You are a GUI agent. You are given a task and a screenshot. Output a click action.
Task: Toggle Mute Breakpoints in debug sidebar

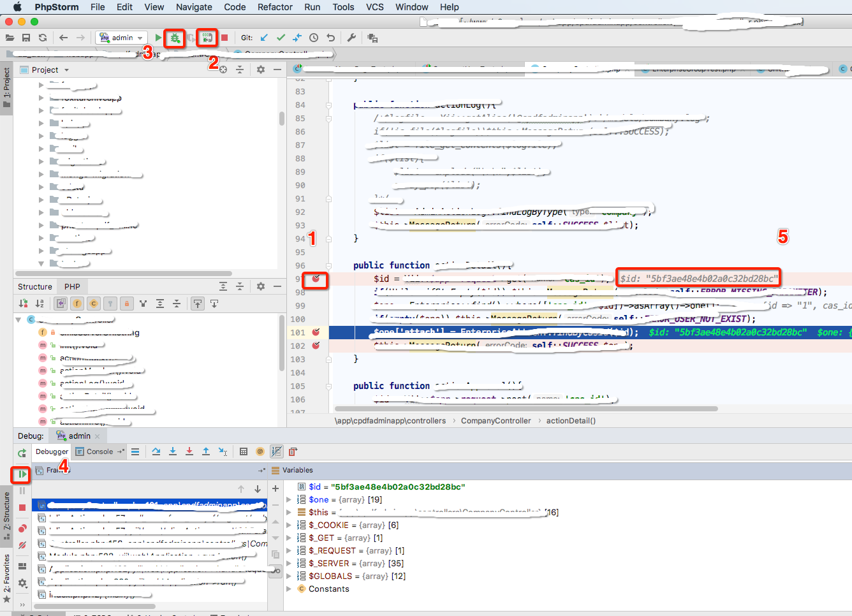[x=22, y=545]
